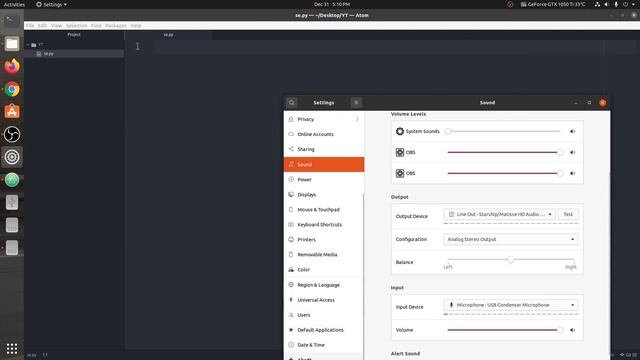
Task: Open Help menu in Atom
Action: click(136, 25)
